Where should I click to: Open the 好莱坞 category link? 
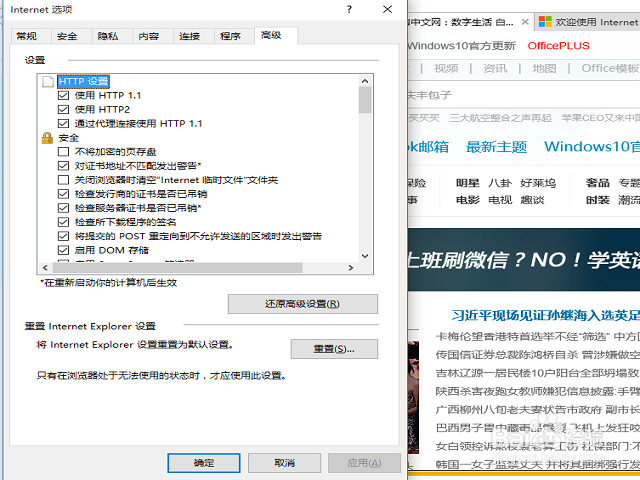coord(538,183)
